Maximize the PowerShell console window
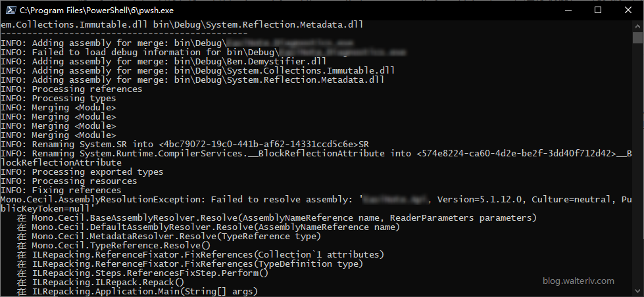Screen dimensions: 644x297 coord(598,10)
